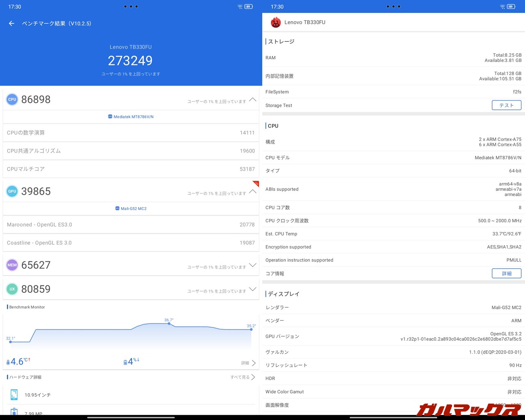
Task: Open the three-dot menu on the right pane
Action: point(393,7)
